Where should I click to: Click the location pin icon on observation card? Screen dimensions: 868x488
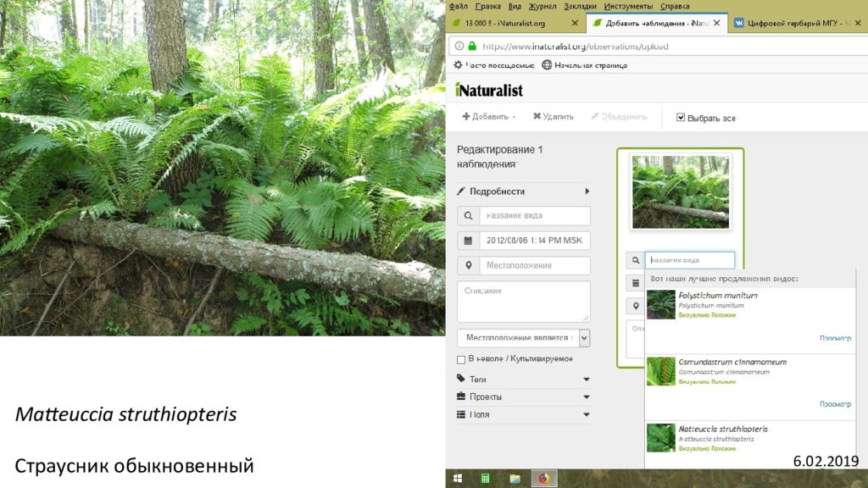(636, 305)
